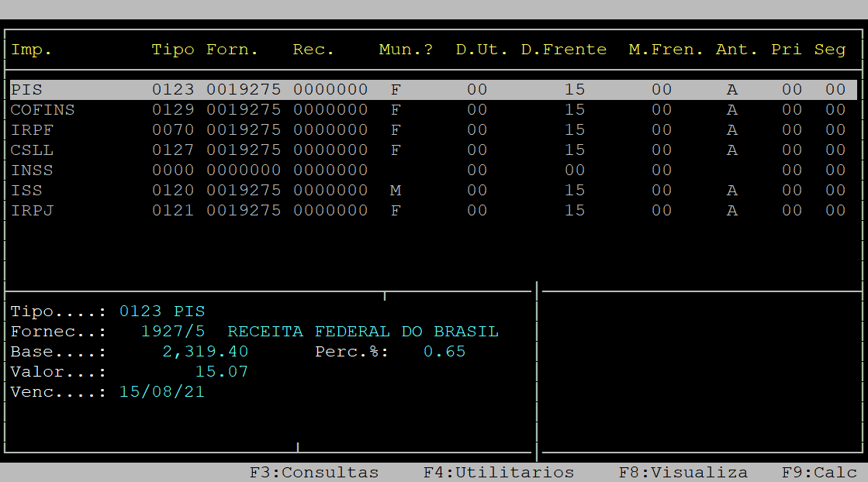This screenshot has width=868, height=482.
Task: Select the IRPJ tax row
Action: pos(32,211)
